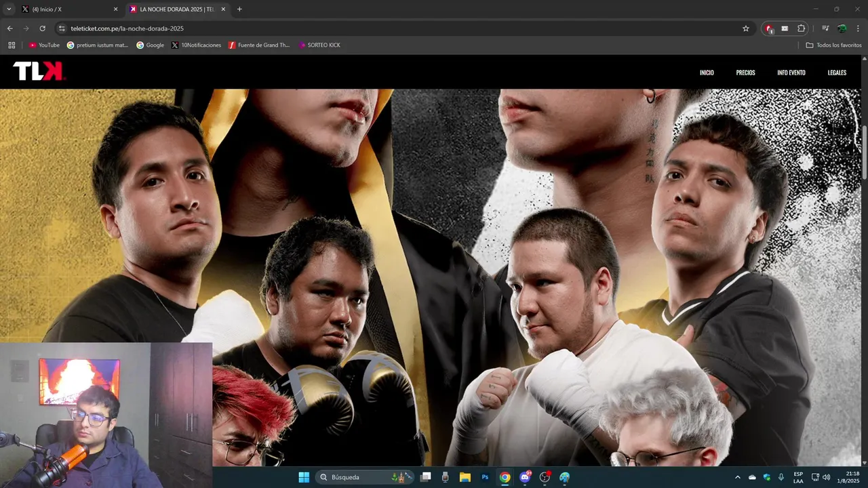Go to INICIO in the site menu

(707, 73)
